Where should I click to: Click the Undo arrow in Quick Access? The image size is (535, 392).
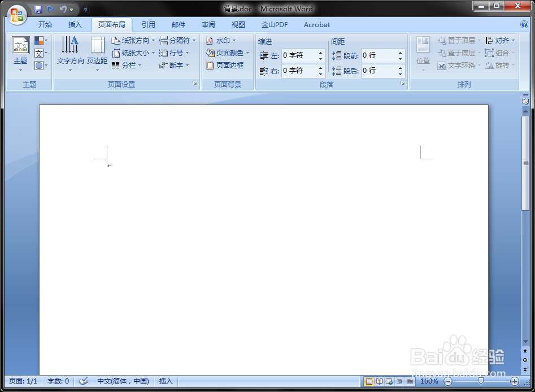pos(63,9)
